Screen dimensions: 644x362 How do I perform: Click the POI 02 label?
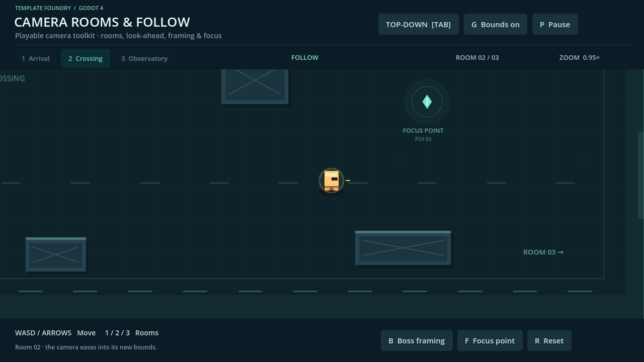coord(423,139)
